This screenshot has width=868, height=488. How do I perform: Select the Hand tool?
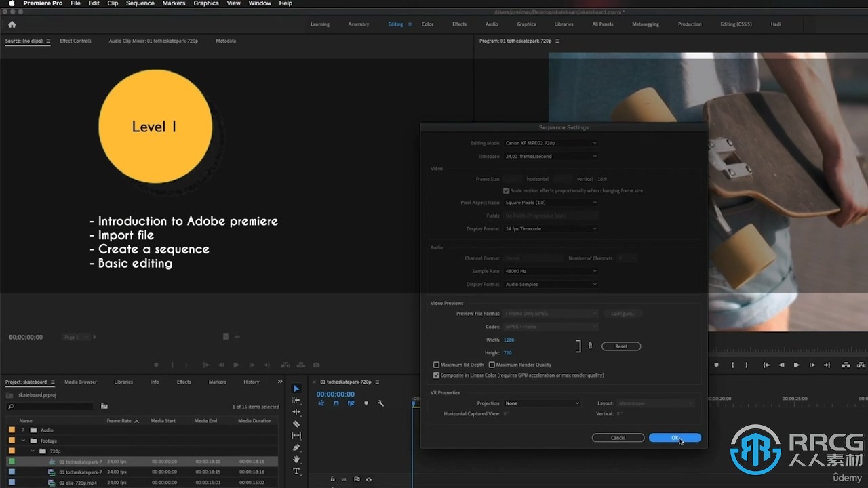point(296,460)
